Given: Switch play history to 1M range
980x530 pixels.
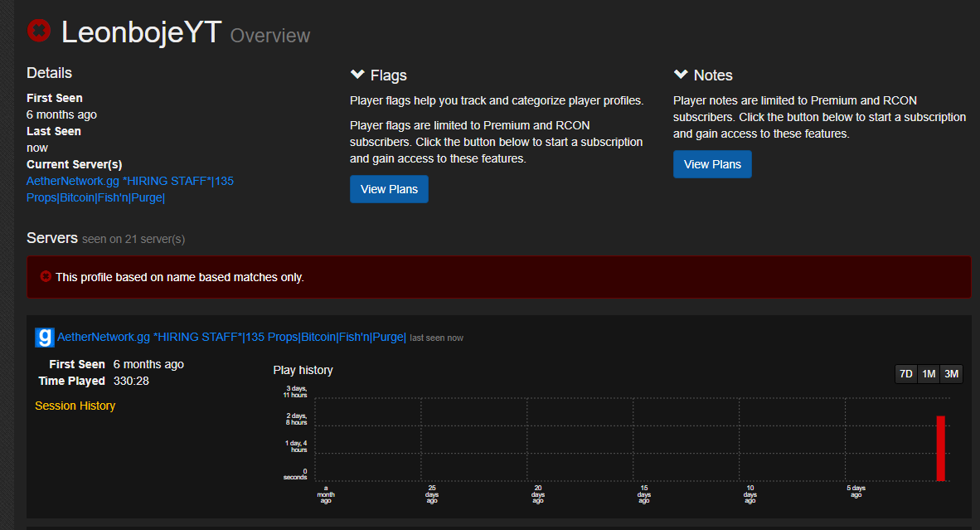Looking at the screenshot, I should pyautogui.click(x=929, y=374).
